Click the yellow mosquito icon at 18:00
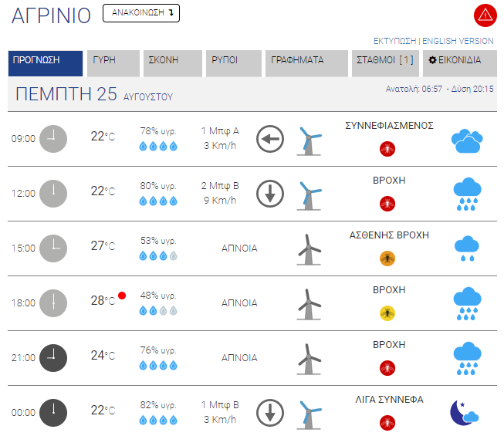 coord(387,313)
